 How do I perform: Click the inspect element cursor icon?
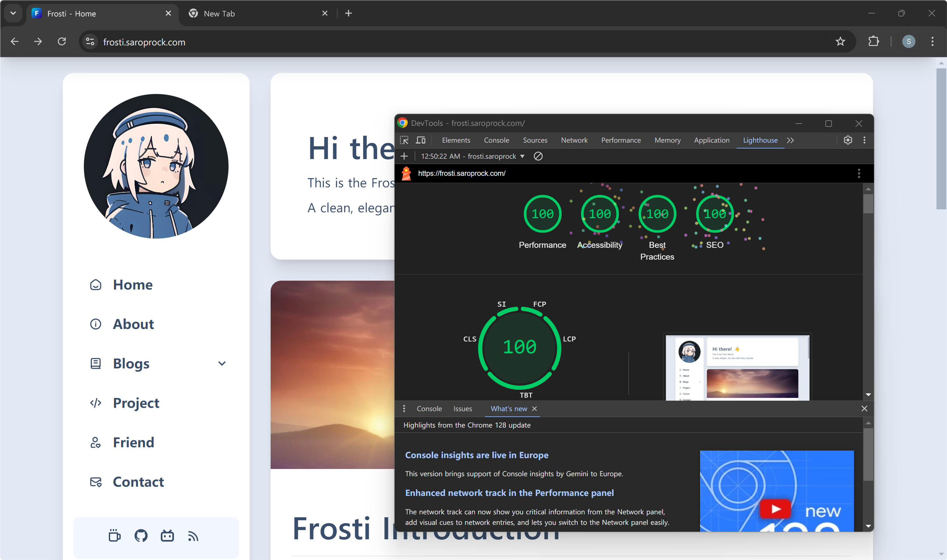tap(404, 140)
